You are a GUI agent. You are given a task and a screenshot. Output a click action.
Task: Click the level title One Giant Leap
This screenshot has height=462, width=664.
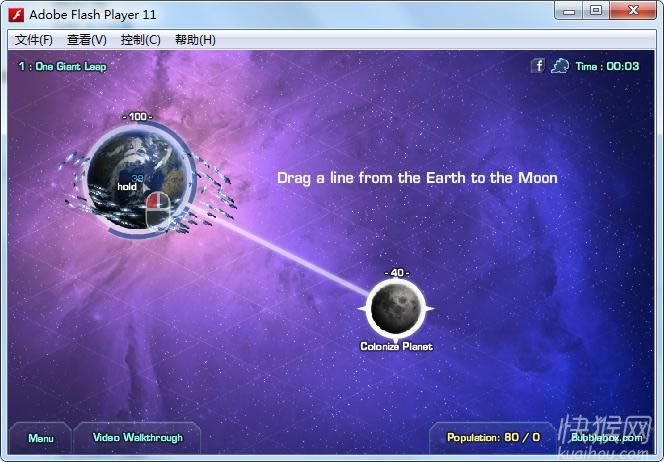point(62,67)
